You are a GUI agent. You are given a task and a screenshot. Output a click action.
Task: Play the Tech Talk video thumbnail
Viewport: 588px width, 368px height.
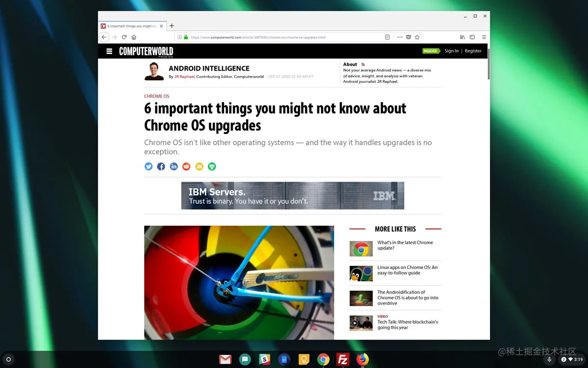click(x=361, y=323)
